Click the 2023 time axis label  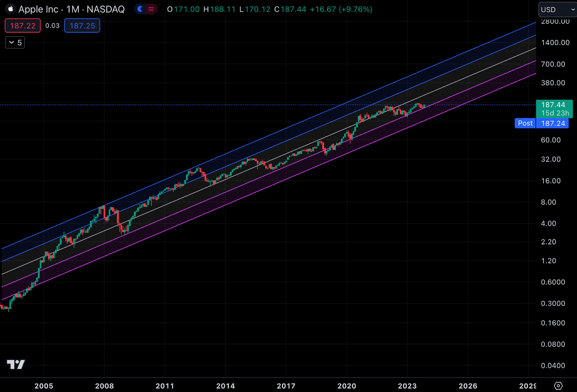(407, 386)
